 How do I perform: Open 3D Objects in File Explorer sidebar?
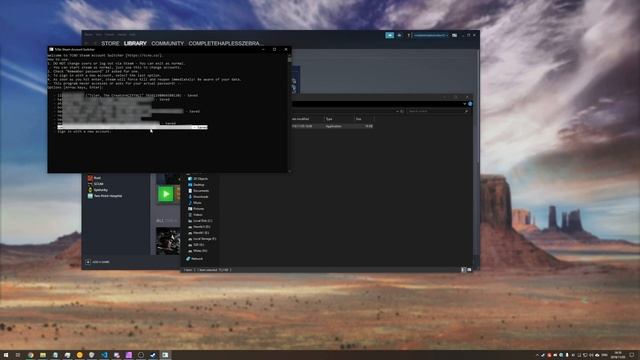click(200, 179)
